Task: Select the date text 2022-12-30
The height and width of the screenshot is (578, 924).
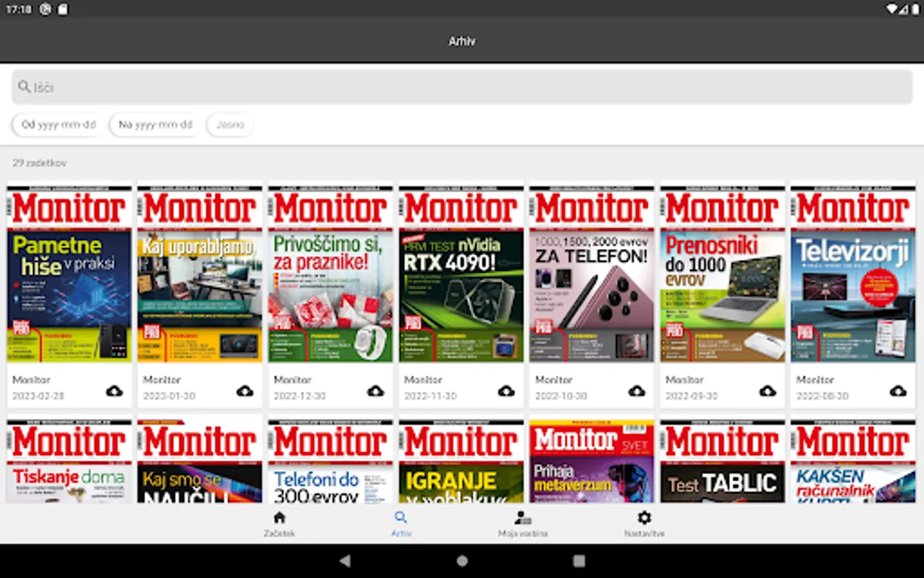Action: 300,396
